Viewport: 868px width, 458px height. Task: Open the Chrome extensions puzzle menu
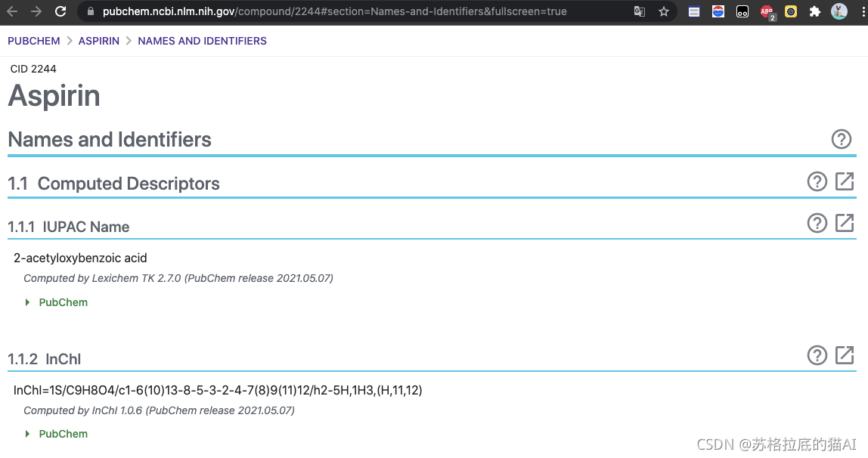(x=814, y=11)
